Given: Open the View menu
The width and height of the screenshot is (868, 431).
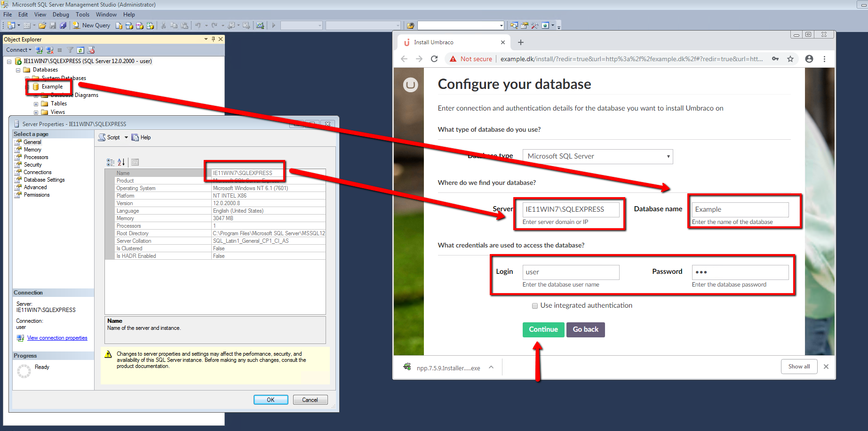Looking at the screenshot, I should coord(40,15).
